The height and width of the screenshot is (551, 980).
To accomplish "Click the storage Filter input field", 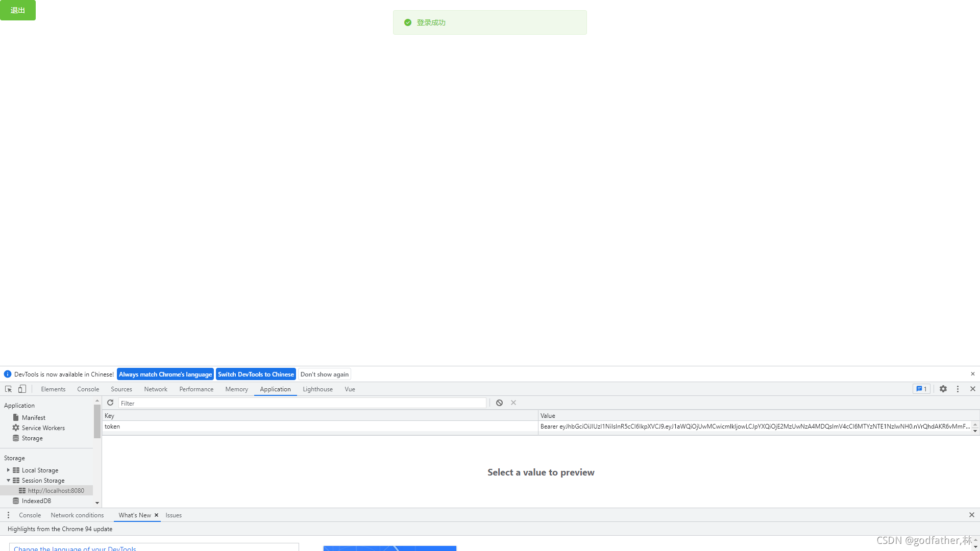I will tap(301, 403).
